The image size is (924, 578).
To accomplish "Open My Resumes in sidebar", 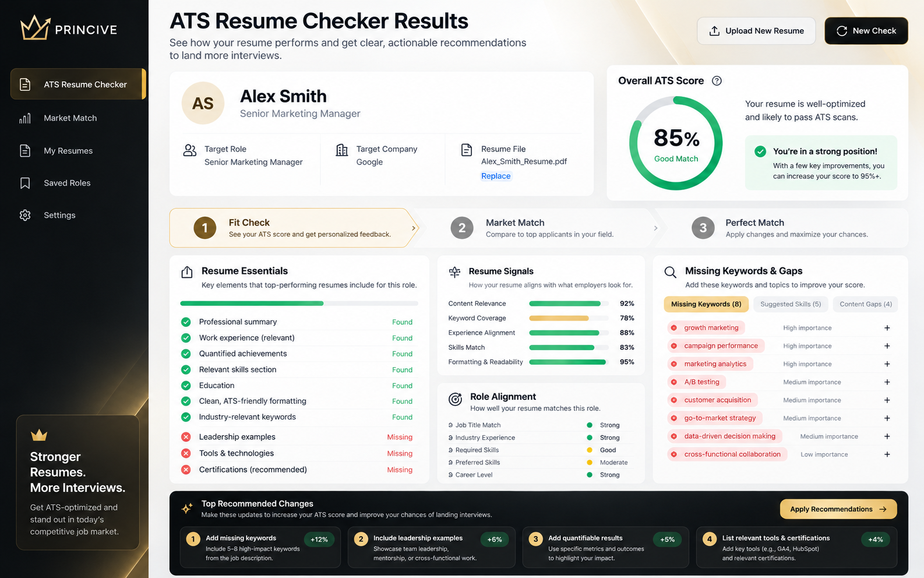I will click(x=78, y=150).
